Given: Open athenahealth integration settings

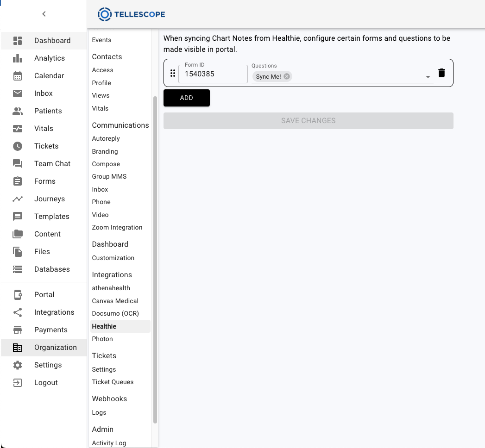Looking at the screenshot, I should [111, 288].
